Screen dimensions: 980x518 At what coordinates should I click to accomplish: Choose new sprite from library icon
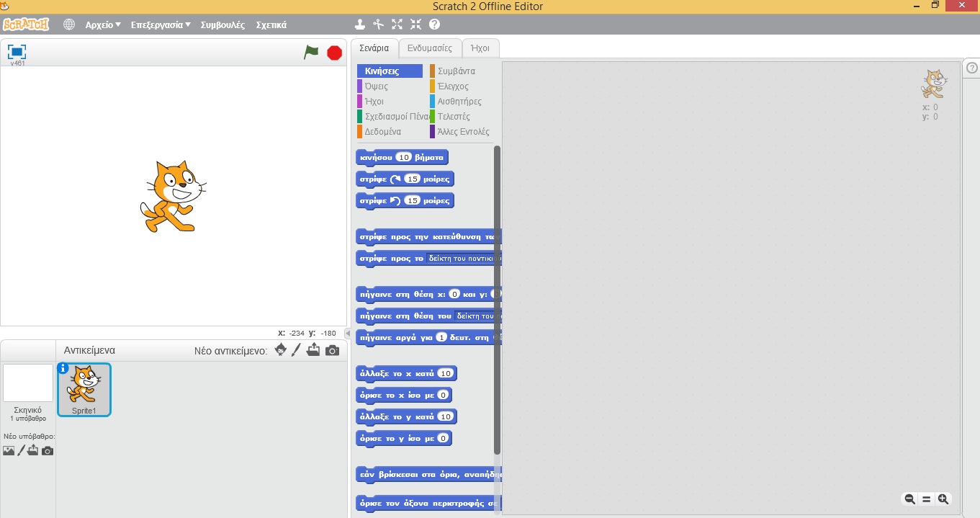point(280,350)
